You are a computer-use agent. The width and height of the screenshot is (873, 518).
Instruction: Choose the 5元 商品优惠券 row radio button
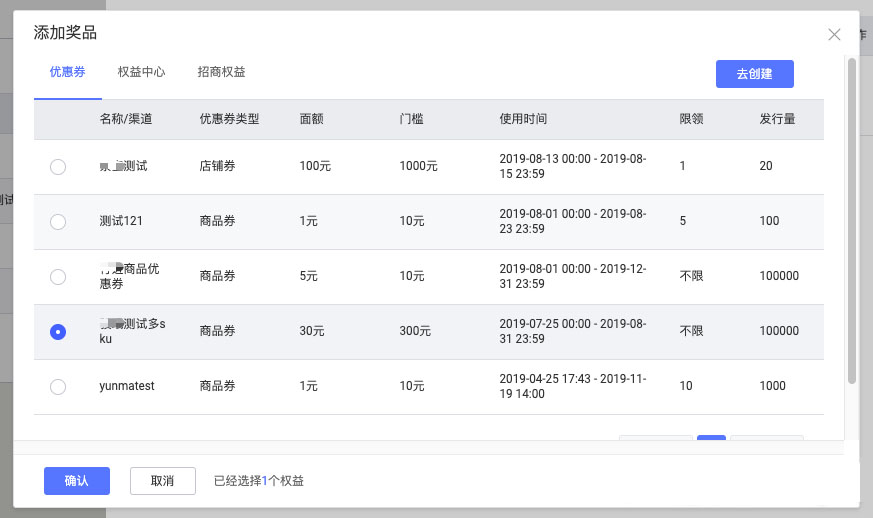coord(58,277)
